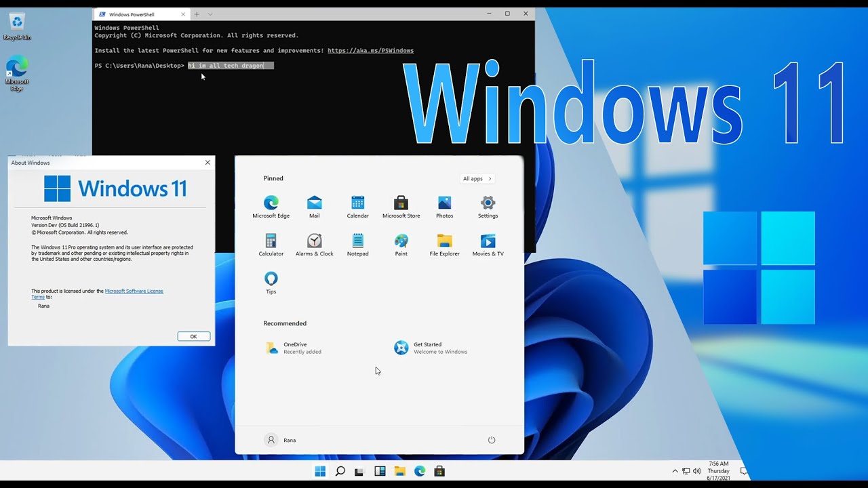Open File Explorer from the taskbar

pos(399,471)
